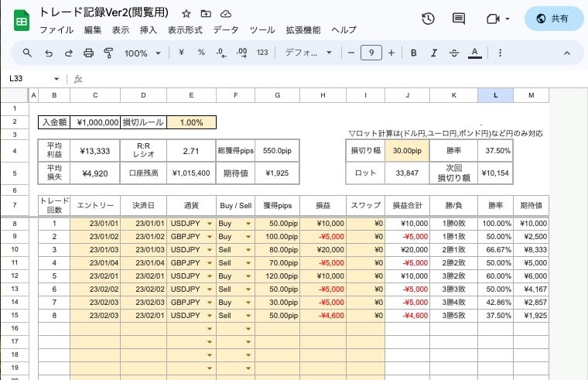Open the ファイル menu
588x380 pixels.
[56, 30]
